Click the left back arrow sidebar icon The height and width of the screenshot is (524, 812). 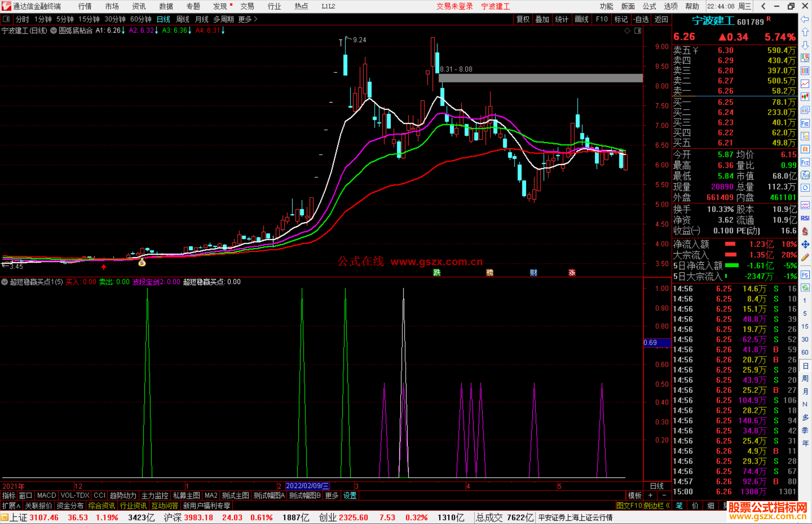pos(805,19)
